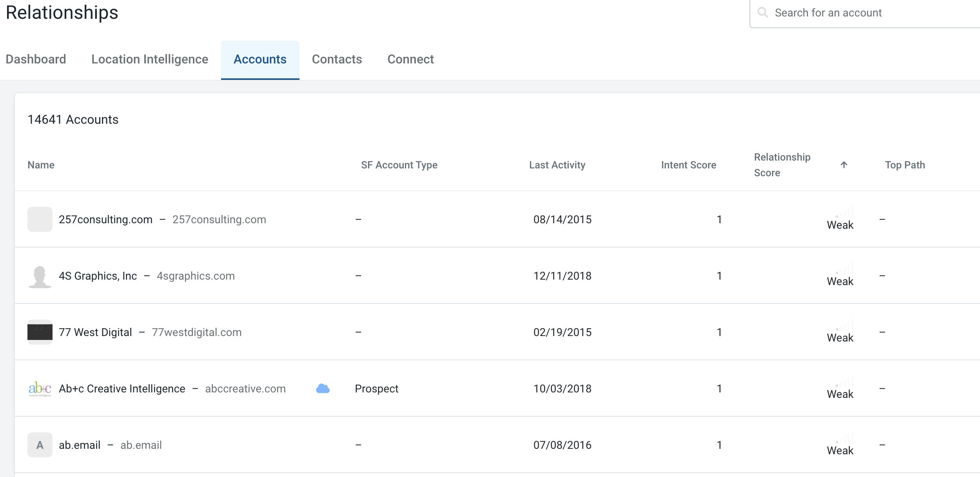Click the intent score 1 for 257consulting.com
This screenshot has width=980, height=477.
pyautogui.click(x=719, y=220)
